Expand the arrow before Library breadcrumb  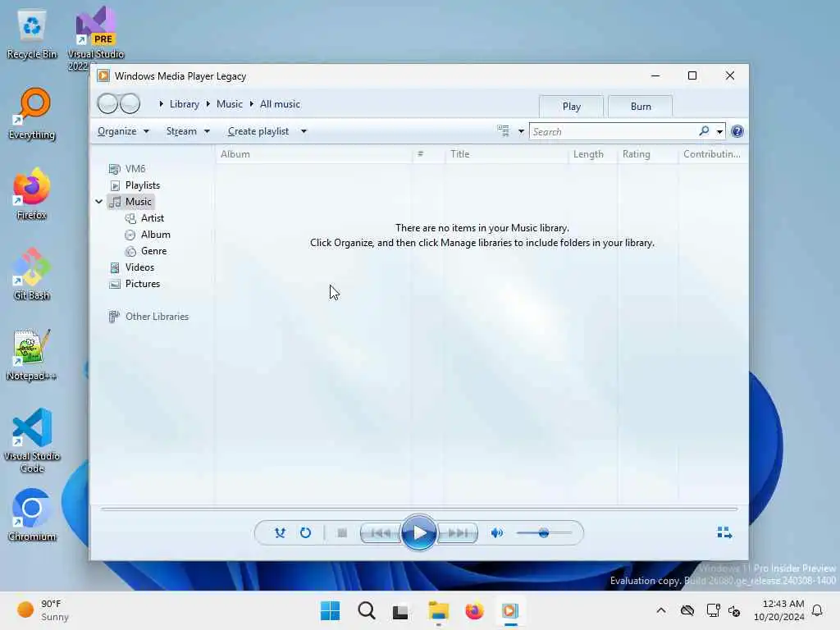click(161, 104)
